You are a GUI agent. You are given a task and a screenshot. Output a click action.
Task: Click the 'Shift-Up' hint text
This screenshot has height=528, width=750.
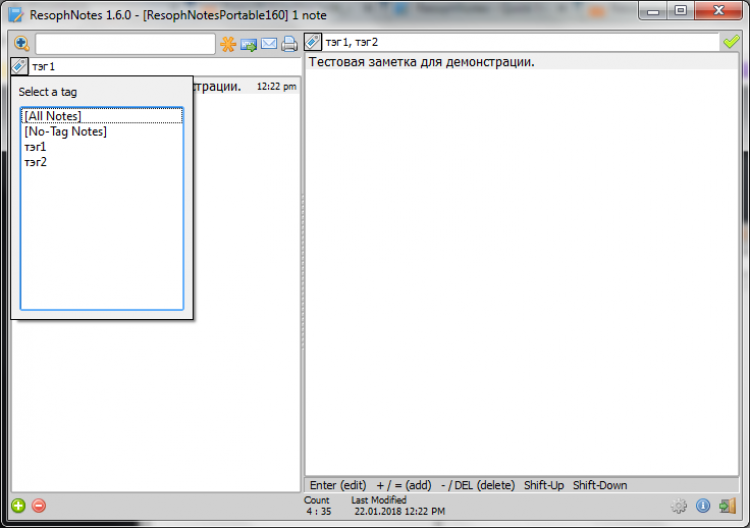click(544, 485)
